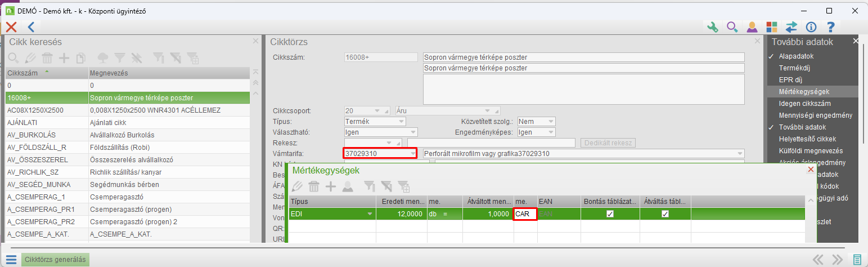This screenshot has height=267, width=868.
Task: Click the Cikktörzs generálás button
Action: pos(55,260)
